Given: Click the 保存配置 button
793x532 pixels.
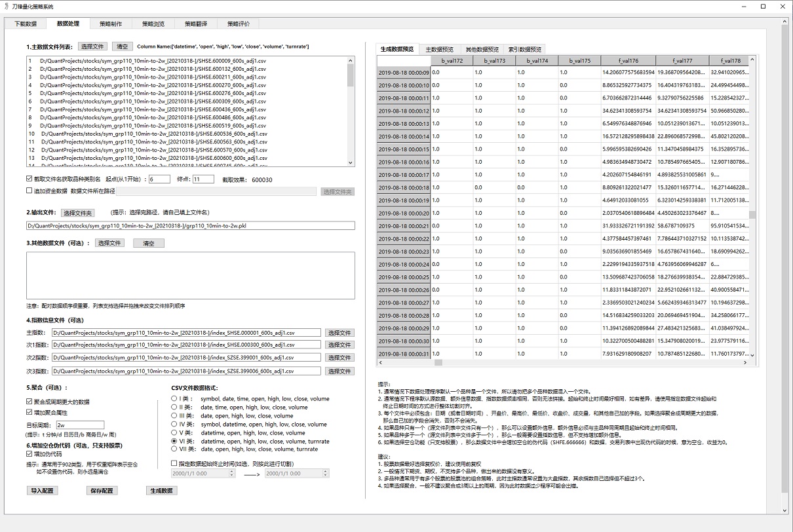Looking at the screenshot, I should [102, 491].
